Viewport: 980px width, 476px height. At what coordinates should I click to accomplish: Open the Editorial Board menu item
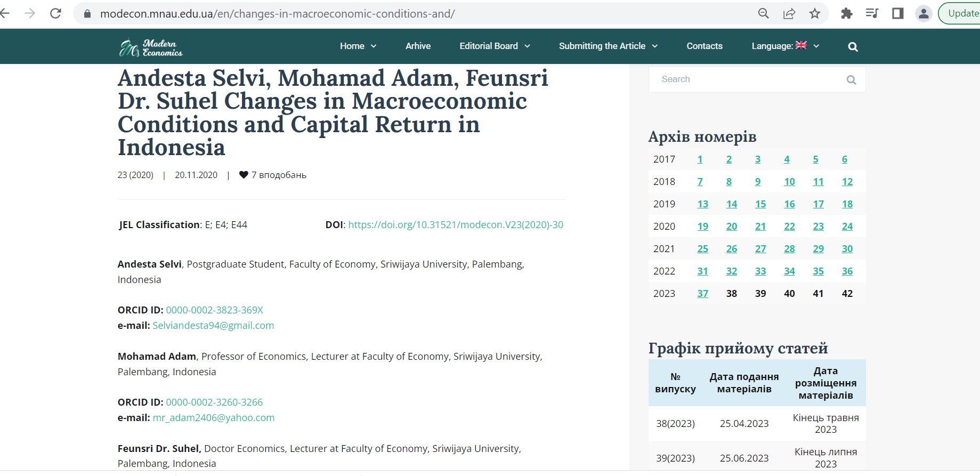coord(489,46)
